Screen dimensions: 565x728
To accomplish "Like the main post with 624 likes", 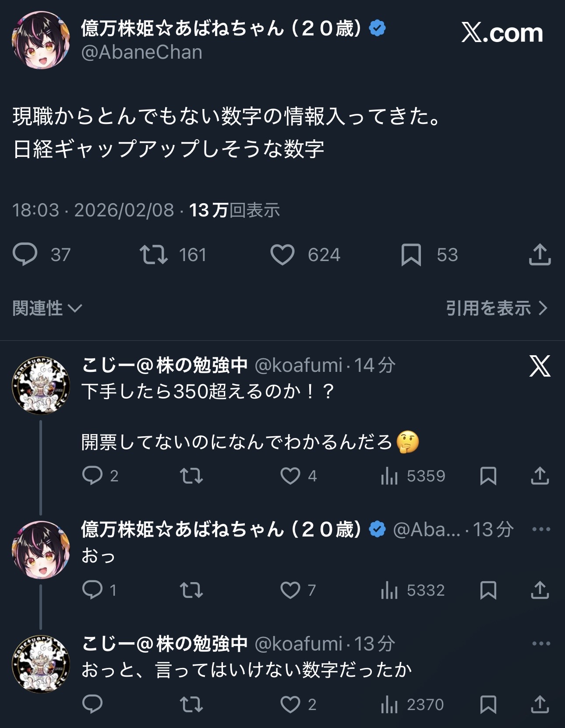I will coord(282,255).
